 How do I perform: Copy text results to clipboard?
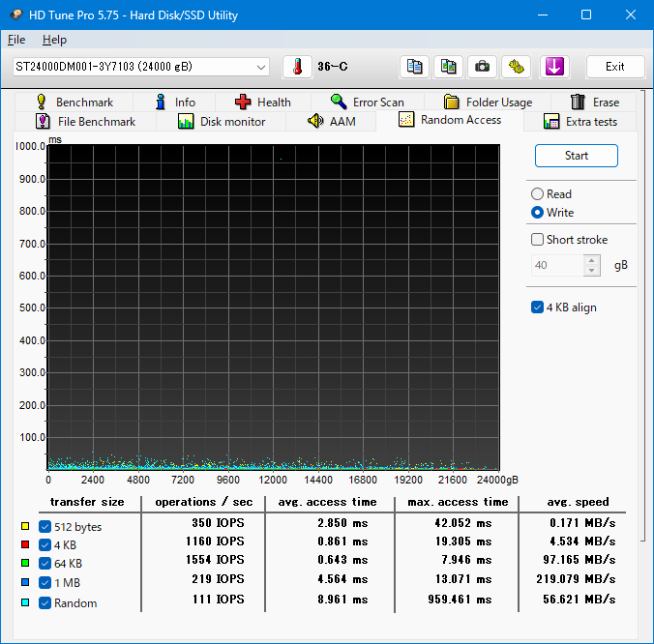click(x=414, y=67)
